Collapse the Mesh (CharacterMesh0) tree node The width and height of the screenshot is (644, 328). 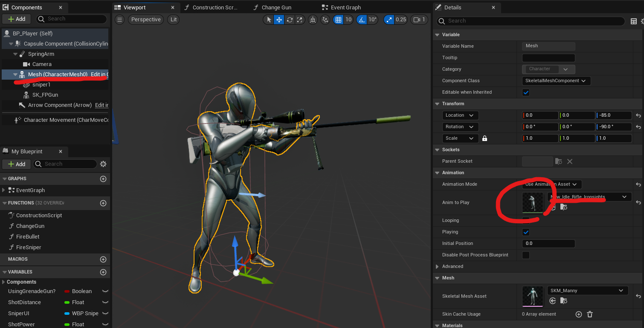pyautogui.click(x=15, y=75)
